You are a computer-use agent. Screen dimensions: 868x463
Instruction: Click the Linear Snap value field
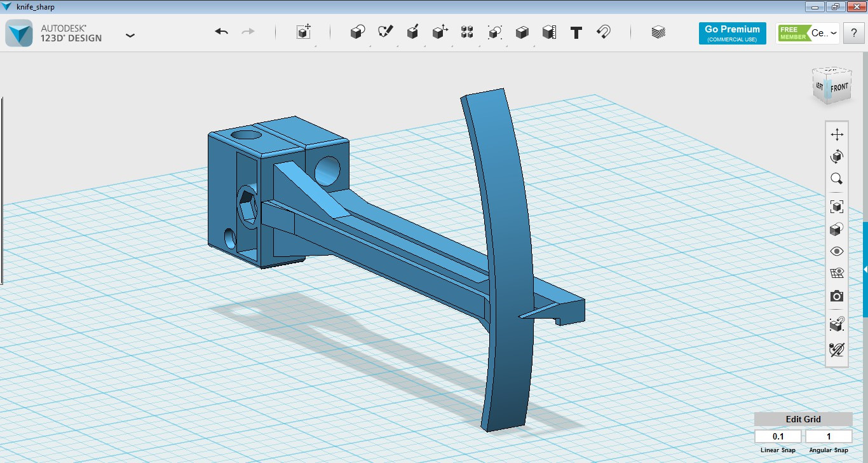click(778, 437)
